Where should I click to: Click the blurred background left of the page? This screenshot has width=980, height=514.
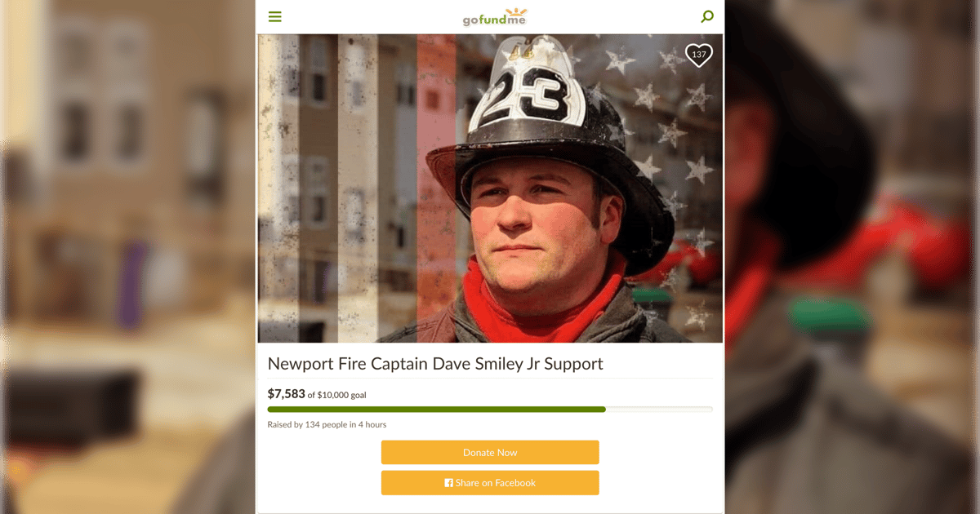[x=127, y=257]
